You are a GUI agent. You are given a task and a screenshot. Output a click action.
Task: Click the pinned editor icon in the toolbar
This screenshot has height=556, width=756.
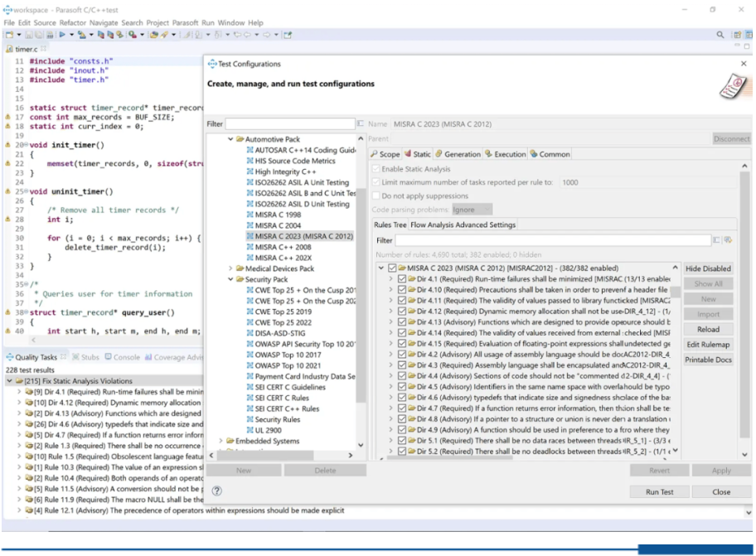click(x=288, y=35)
